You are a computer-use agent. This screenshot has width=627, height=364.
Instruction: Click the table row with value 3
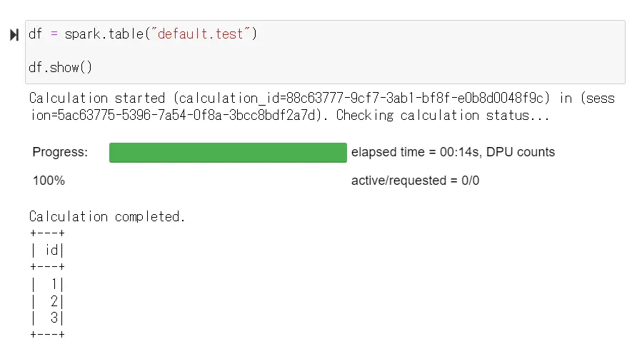[x=47, y=318]
